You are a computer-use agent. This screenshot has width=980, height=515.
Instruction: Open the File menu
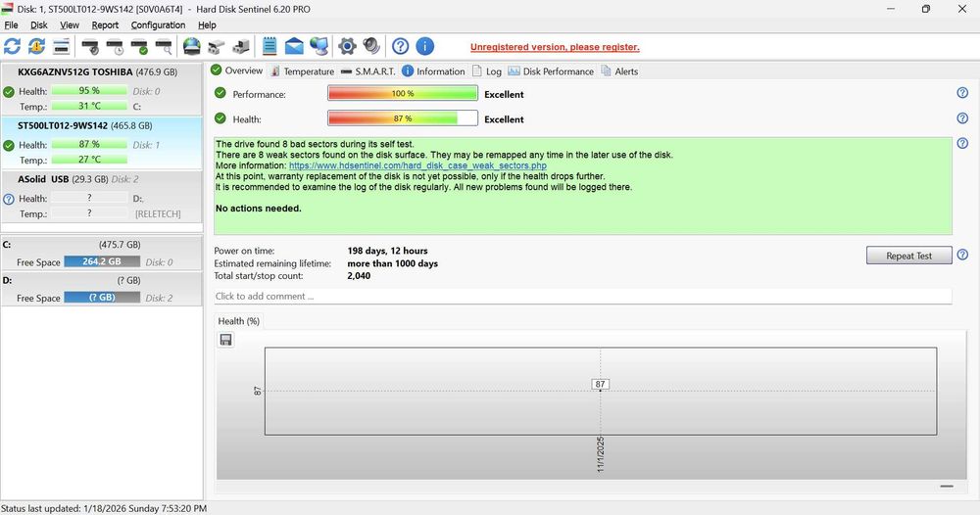tap(11, 25)
